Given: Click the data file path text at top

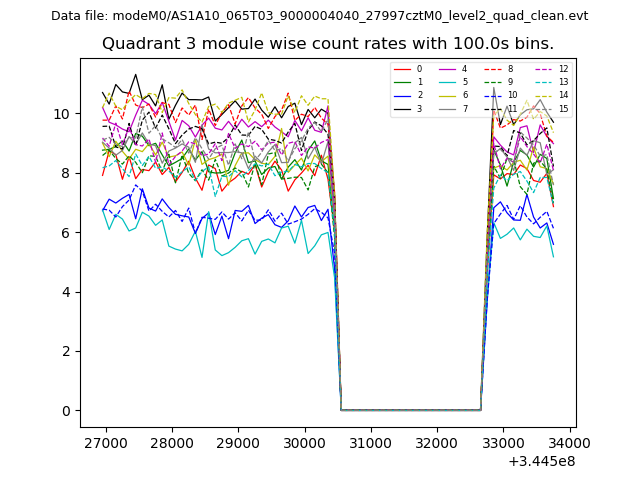Looking at the screenshot, I should point(319,16).
